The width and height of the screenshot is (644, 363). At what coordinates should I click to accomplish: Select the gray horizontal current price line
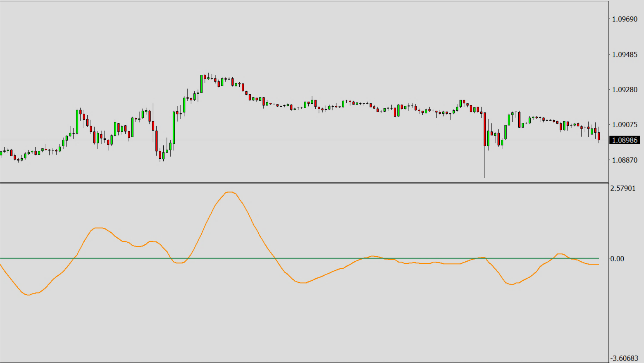[x=304, y=140]
